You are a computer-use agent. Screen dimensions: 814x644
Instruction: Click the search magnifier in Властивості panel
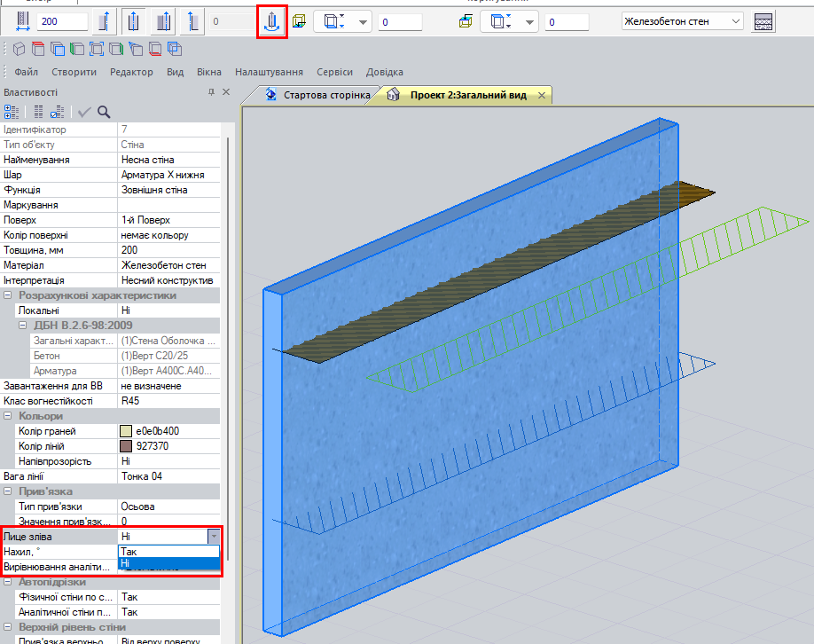click(x=104, y=112)
